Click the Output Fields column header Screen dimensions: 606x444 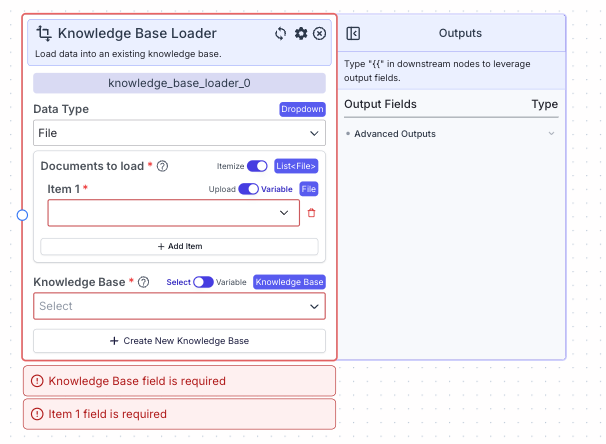(380, 104)
